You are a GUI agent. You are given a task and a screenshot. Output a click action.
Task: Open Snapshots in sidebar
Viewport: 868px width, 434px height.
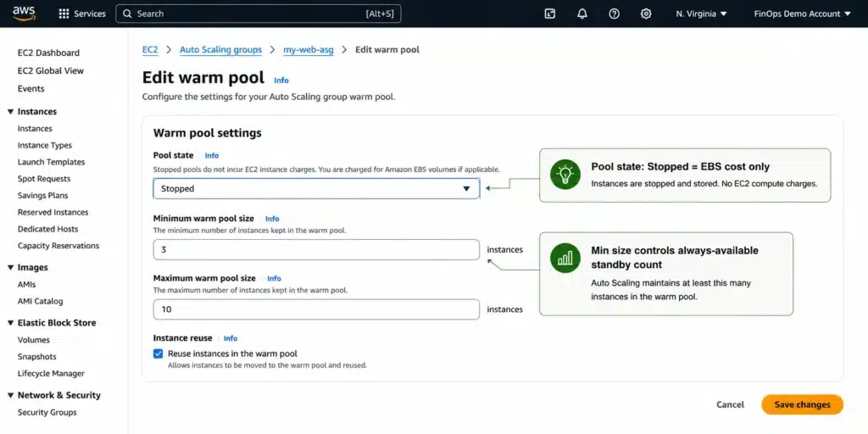[37, 357]
